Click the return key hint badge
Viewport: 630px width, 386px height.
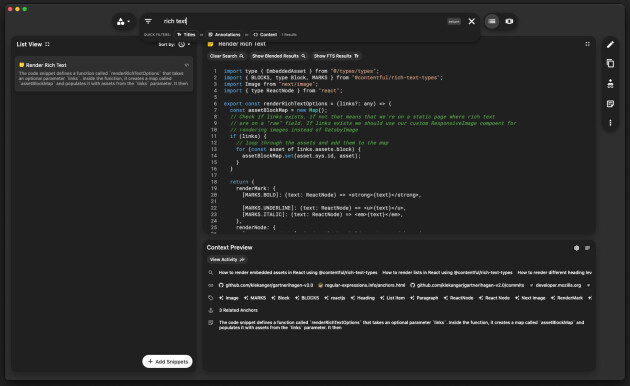tap(454, 22)
